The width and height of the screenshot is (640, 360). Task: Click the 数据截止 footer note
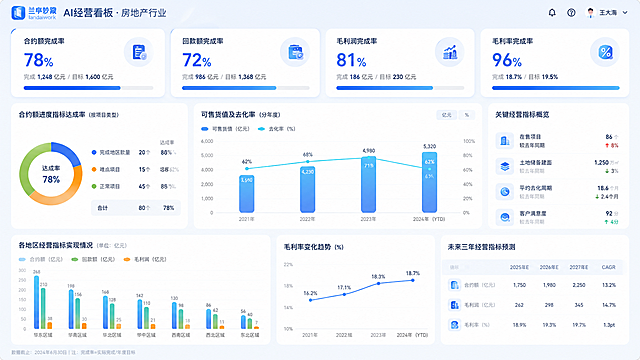[x=73, y=352]
